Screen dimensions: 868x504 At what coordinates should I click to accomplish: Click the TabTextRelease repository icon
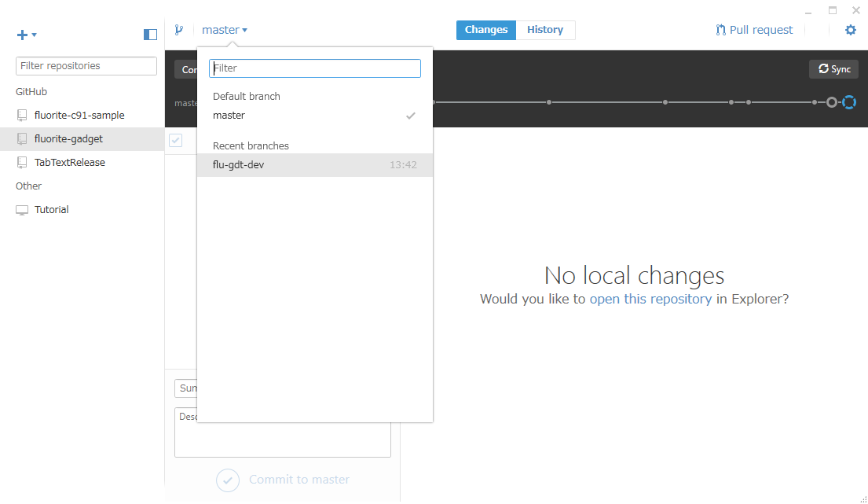click(x=22, y=162)
